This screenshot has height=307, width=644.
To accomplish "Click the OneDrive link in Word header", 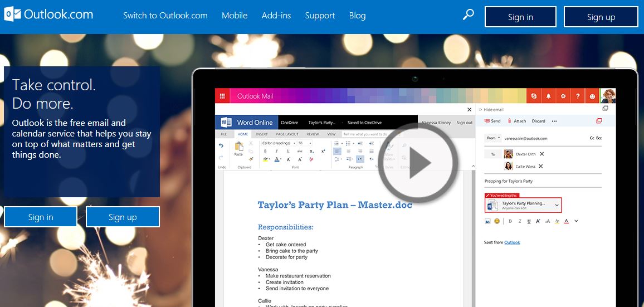I will (x=289, y=123).
